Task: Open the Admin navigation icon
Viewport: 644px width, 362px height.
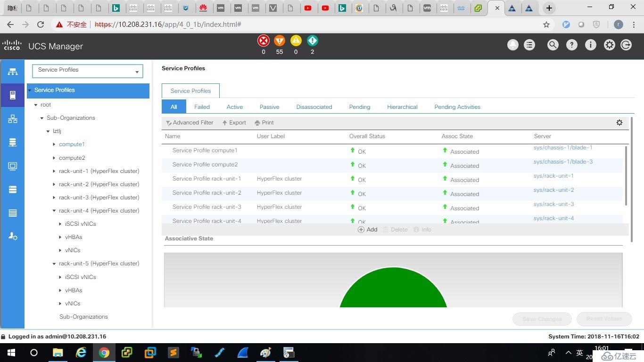Action: [x=13, y=237]
